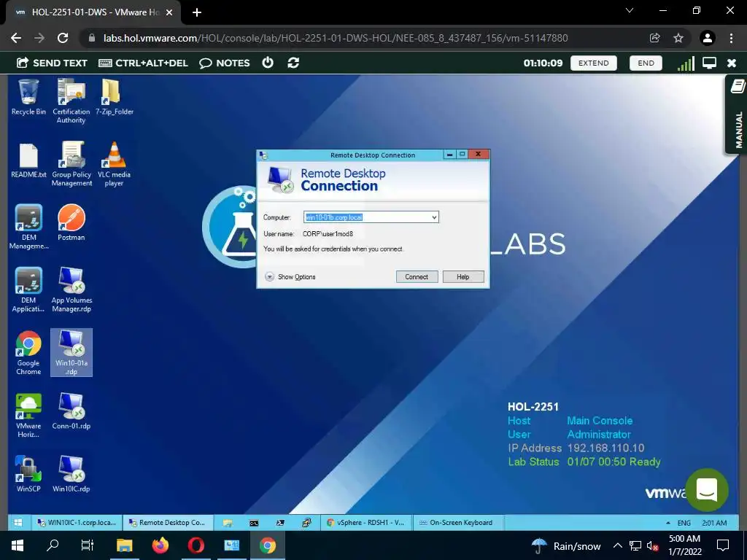Click the Connect button
The height and width of the screenshot is (560, 747).
click(x=417, y=276)
